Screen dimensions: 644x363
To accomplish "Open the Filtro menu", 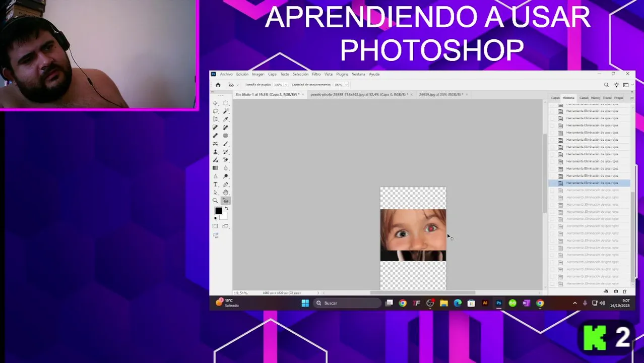I will tap(316, 74).
